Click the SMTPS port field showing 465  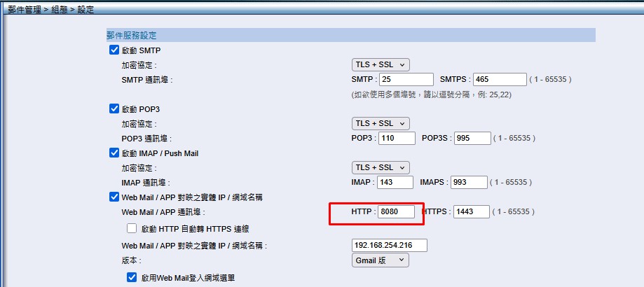pyautogui.click(x=500, y=80)
